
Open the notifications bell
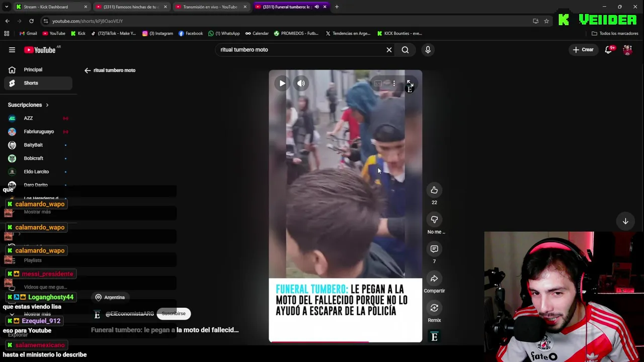click(608, 50)
